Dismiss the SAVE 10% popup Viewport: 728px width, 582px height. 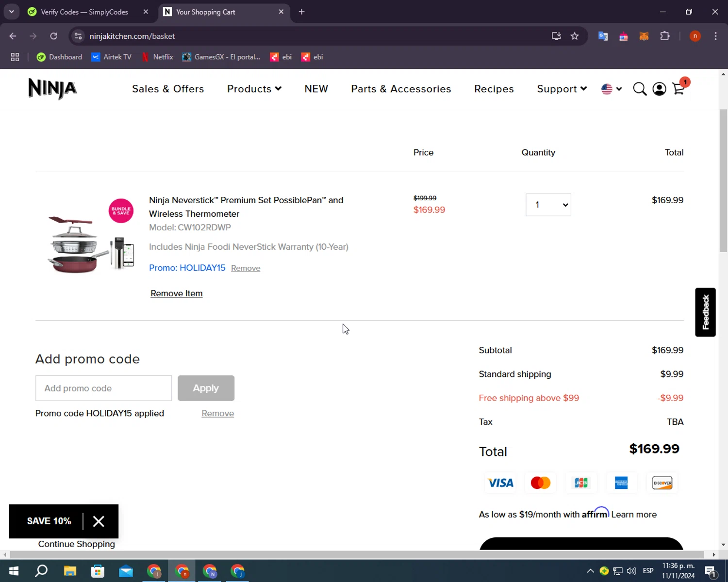pyautogui.click(x=99, y=521)
